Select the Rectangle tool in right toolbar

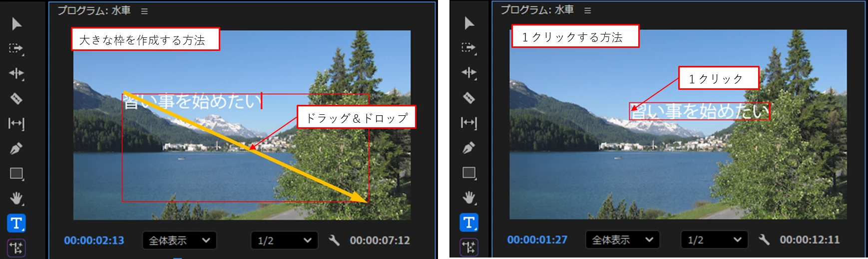469,173
